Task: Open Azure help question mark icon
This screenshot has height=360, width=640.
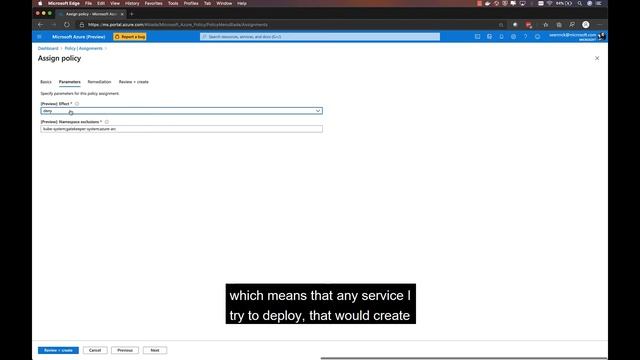Action: pyautogui.click(x=525, y=37)
